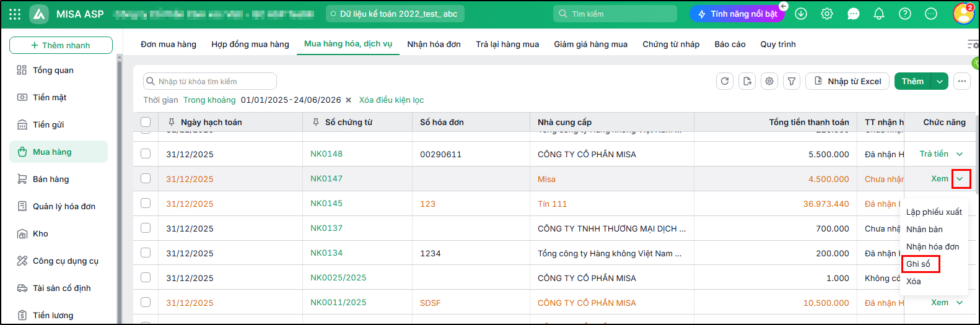The height and width of the screenshot is (325, 980).
Task: Switch to the Báo cáo tab
Action: pos(730,44)
